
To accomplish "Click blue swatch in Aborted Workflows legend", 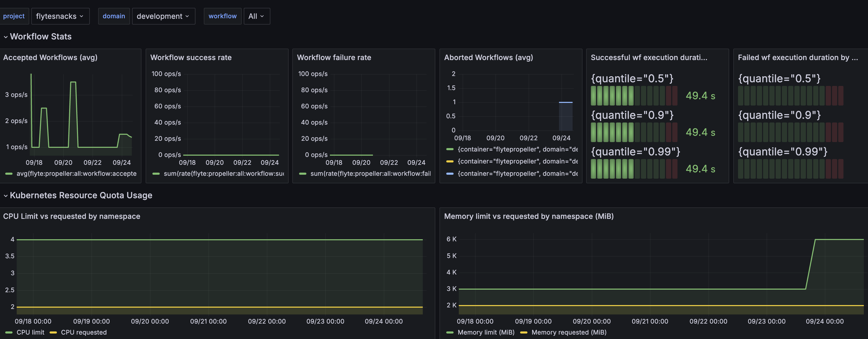I will (x=450, y=174).
